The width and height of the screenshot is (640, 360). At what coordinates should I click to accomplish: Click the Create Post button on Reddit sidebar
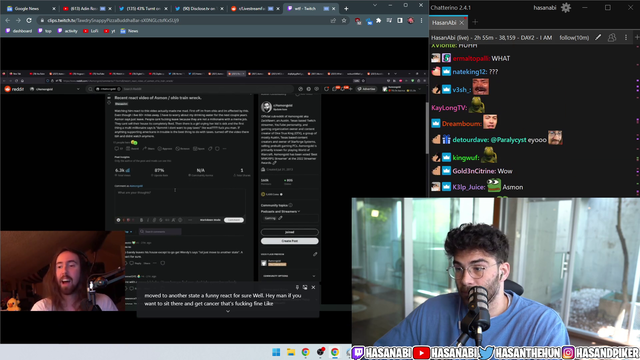click(289, 241)
